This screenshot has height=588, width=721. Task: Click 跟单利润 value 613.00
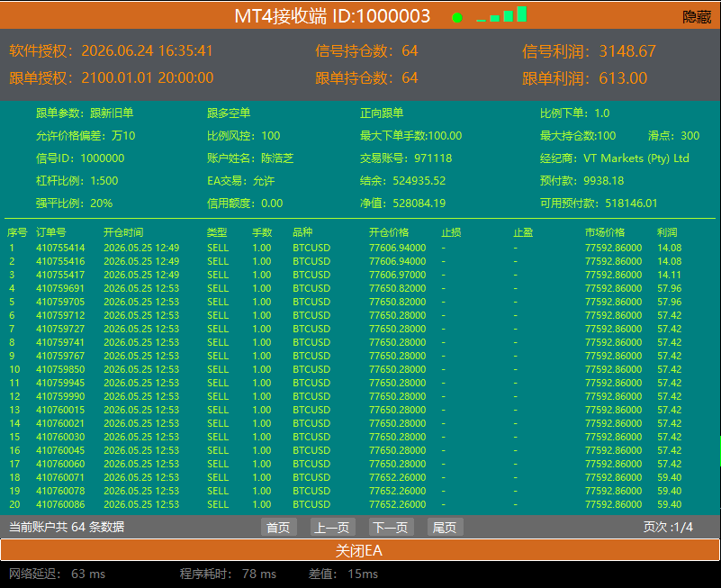point(623,78)
